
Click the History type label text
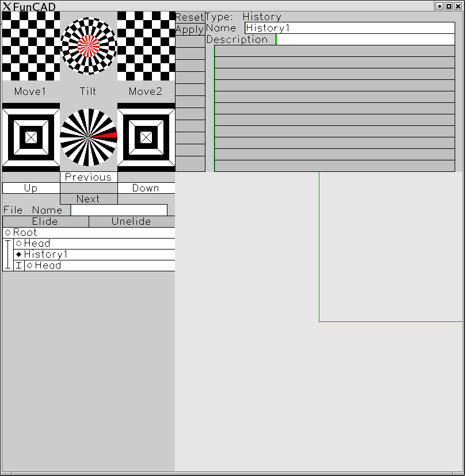click(x=262, y=17)
